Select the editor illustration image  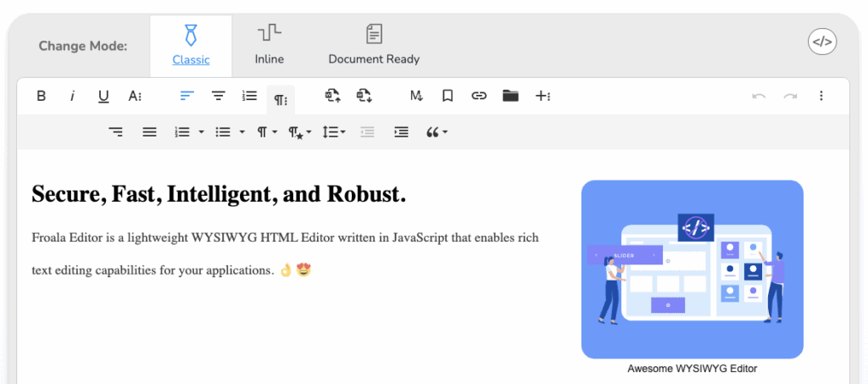(x=692, y=269)
